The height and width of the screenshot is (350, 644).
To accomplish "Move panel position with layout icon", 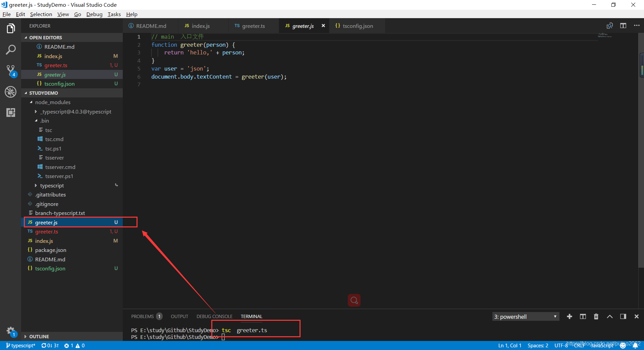I will 623,316.
